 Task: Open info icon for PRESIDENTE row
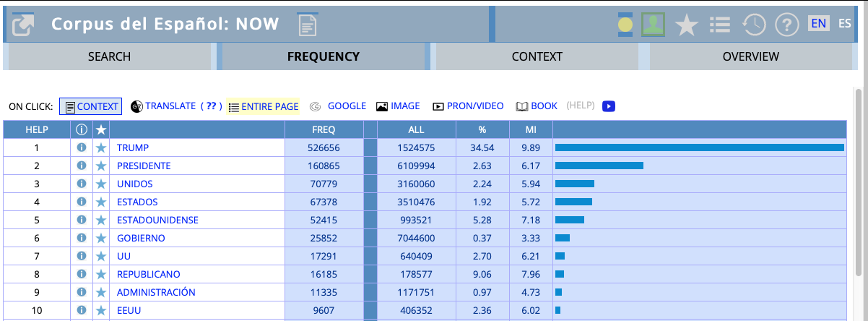[x=82, y=166]
